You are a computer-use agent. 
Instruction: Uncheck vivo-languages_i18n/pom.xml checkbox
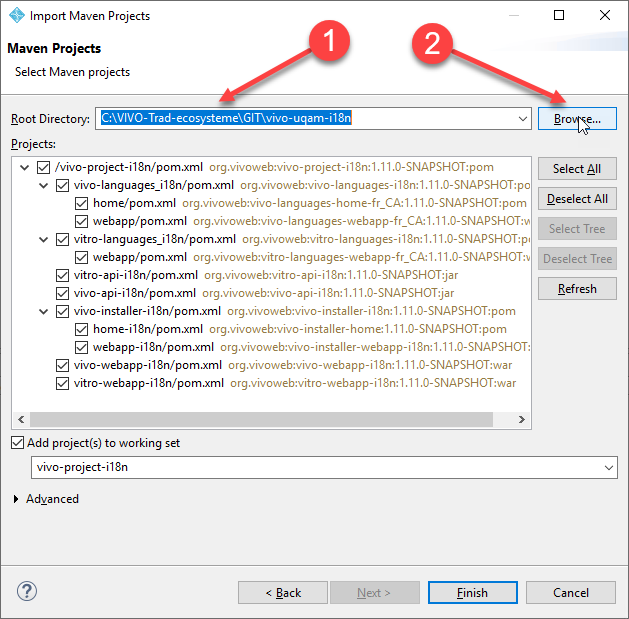tap(62, 185)
